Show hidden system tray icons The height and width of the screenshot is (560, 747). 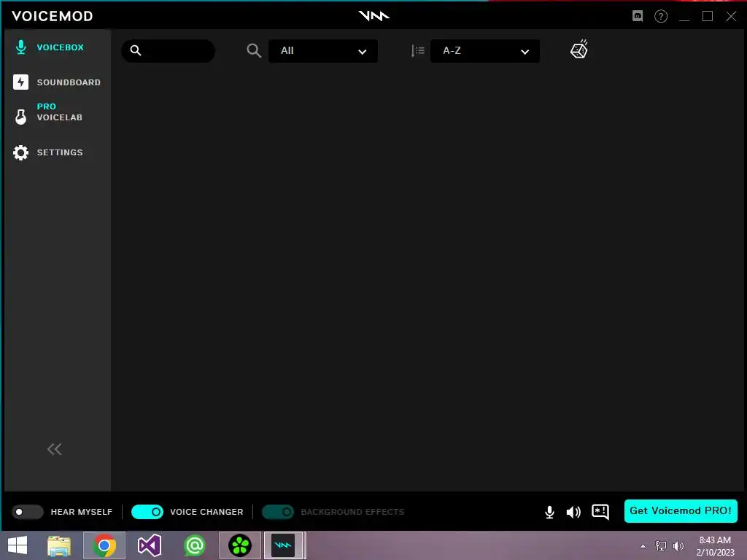click(x=643, y=546)
